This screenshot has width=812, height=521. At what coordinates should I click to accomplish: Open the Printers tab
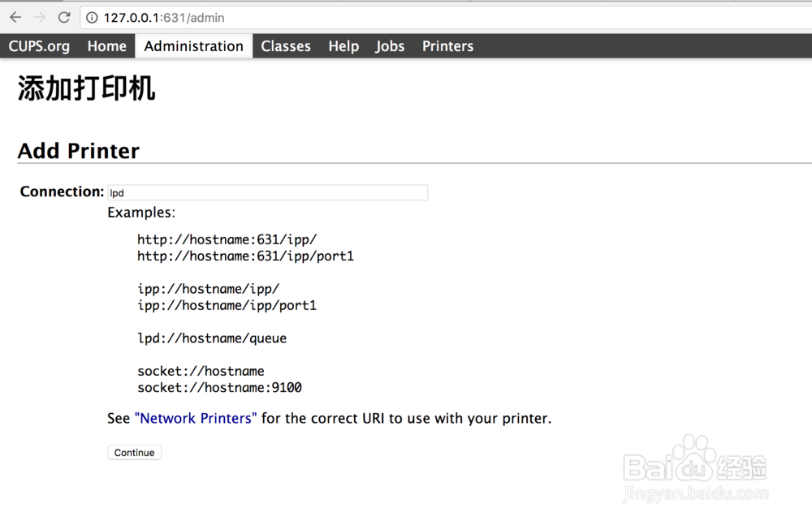(447, 46)
